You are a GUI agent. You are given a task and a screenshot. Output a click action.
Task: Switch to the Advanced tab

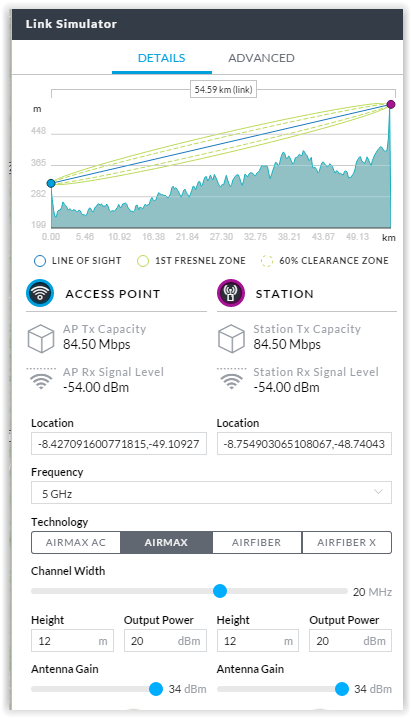click(x=261, y=58)
